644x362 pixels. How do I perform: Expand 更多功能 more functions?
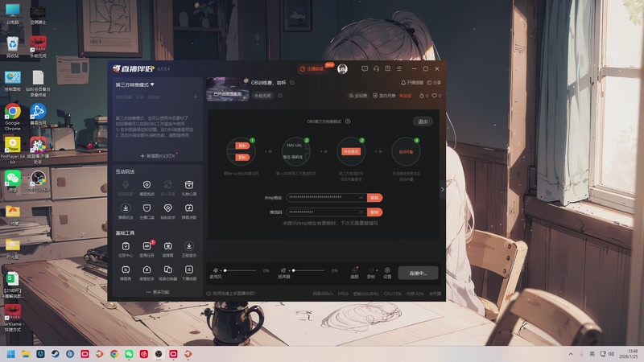pyautogui.click(x=158, y=292)
